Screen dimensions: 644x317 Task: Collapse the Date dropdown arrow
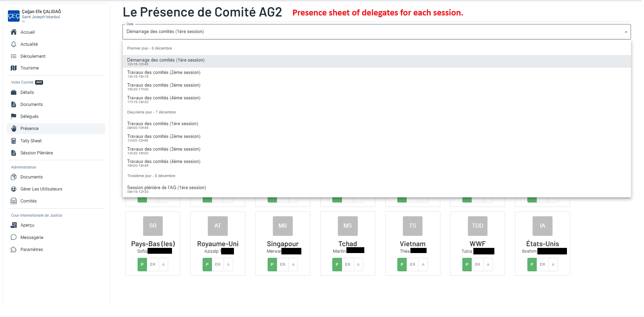pos(625,32)
